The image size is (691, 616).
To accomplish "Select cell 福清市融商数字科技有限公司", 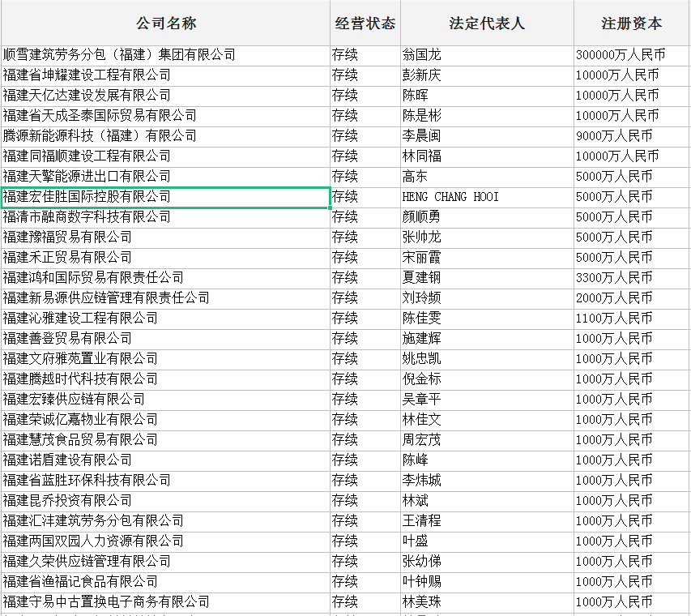I will pyautogui.click(x=166, y=217).
